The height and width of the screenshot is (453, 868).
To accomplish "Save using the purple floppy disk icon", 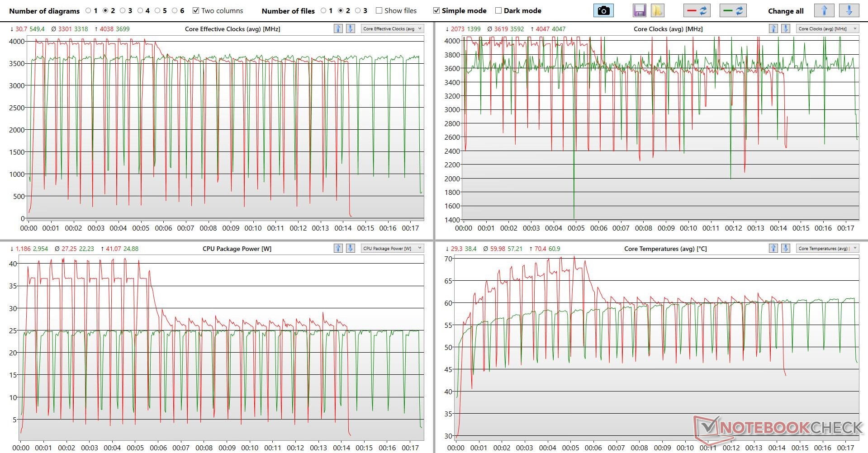I will click(x=640, y=10).
